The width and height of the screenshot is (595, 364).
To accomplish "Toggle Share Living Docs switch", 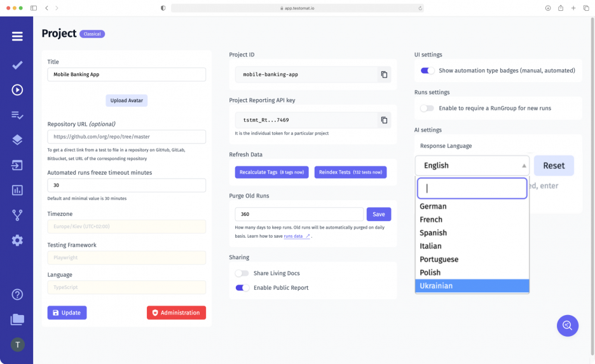I will tap(242, 273).
